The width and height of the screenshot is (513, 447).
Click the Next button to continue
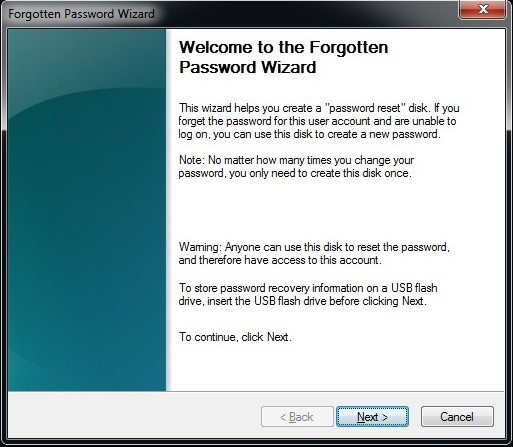pyautogui.click(x=372, y=416)
